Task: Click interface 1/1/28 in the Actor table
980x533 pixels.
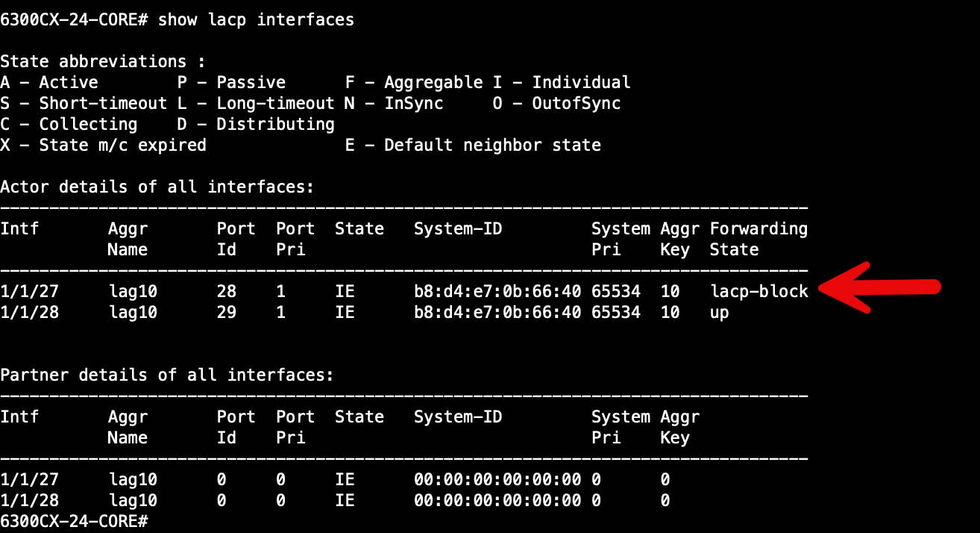Action: pos(30,312)
